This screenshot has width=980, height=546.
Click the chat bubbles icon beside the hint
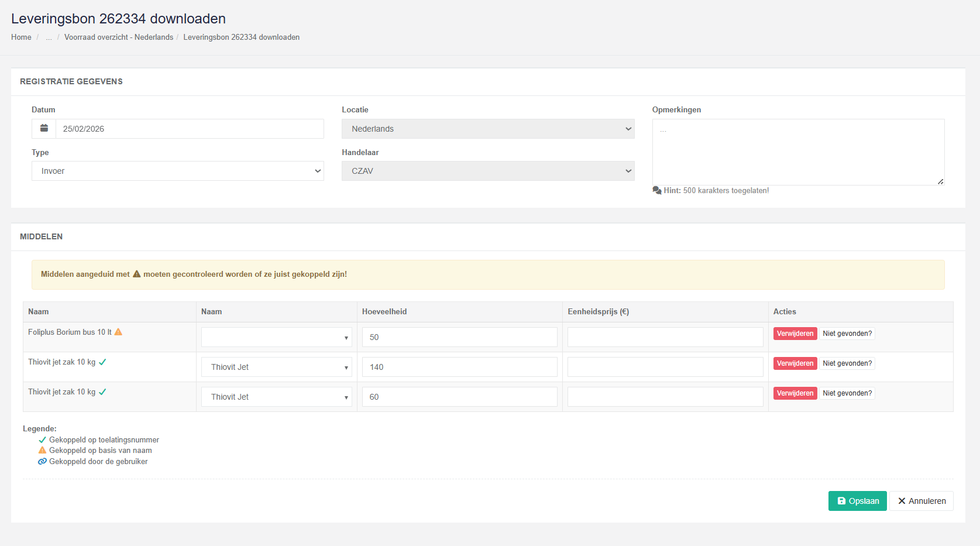[x=657, y=191]
